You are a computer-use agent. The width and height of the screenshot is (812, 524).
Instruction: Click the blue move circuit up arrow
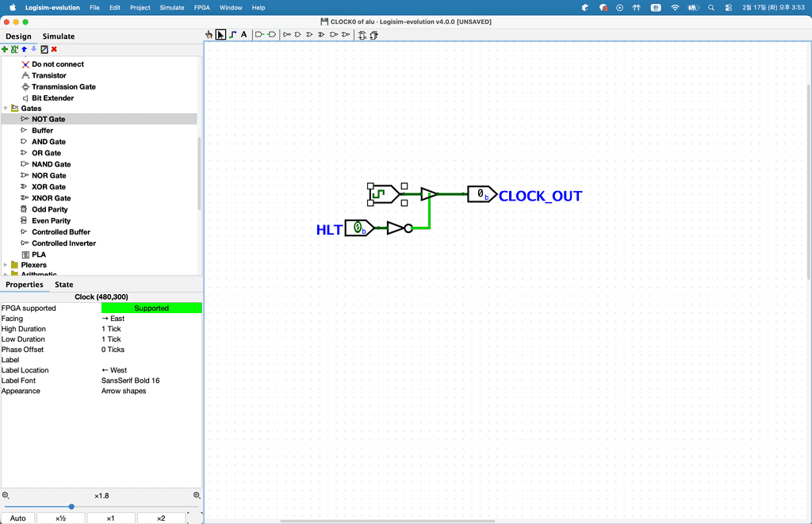point(24,49)
